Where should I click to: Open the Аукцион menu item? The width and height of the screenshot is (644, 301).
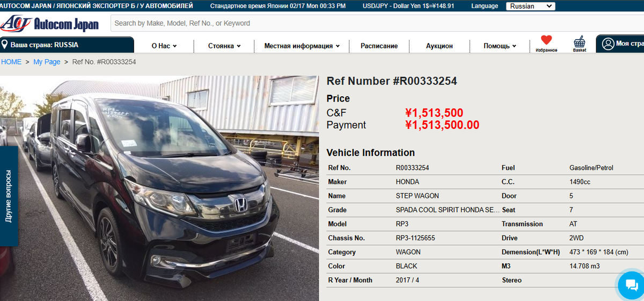click(440, 46)
